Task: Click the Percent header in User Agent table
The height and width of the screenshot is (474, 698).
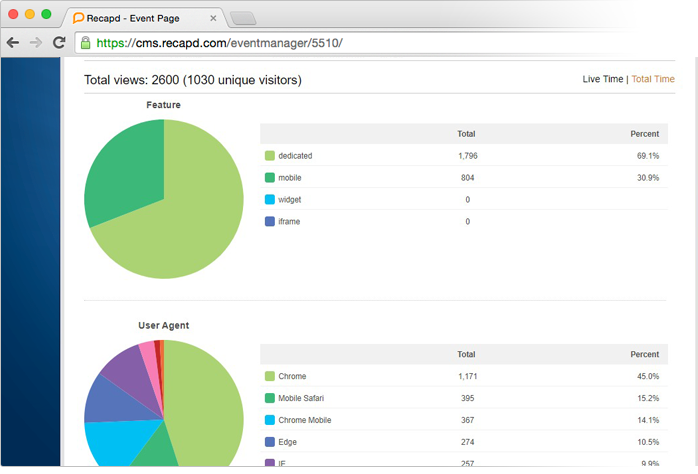Action: pyautogui.click(x=645, y=354)
